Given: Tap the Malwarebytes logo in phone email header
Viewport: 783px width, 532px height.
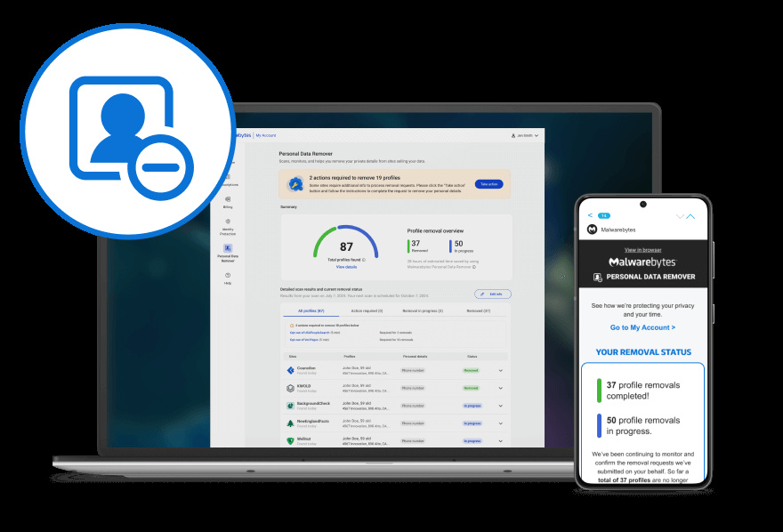Looking at the screenshot, I should 642,262.
